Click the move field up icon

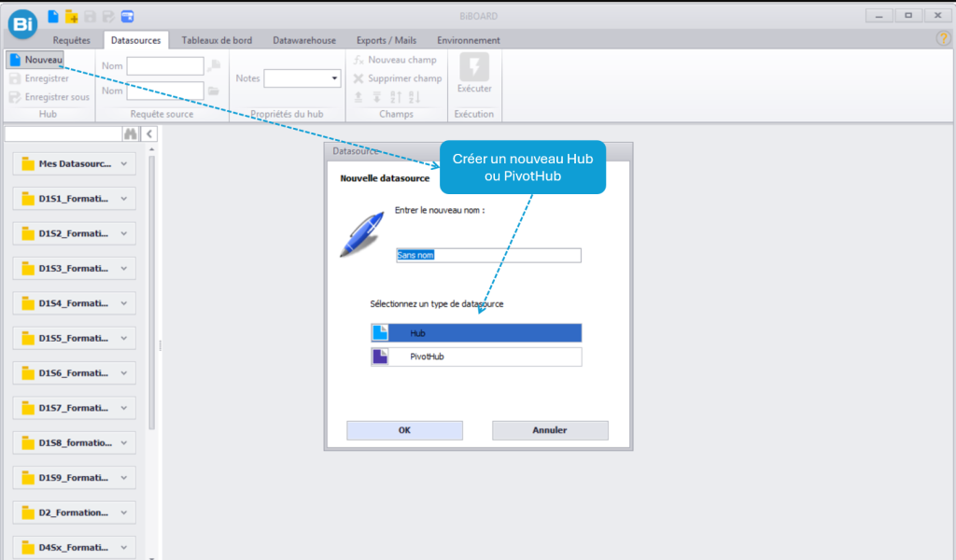(x=358, y=97)
